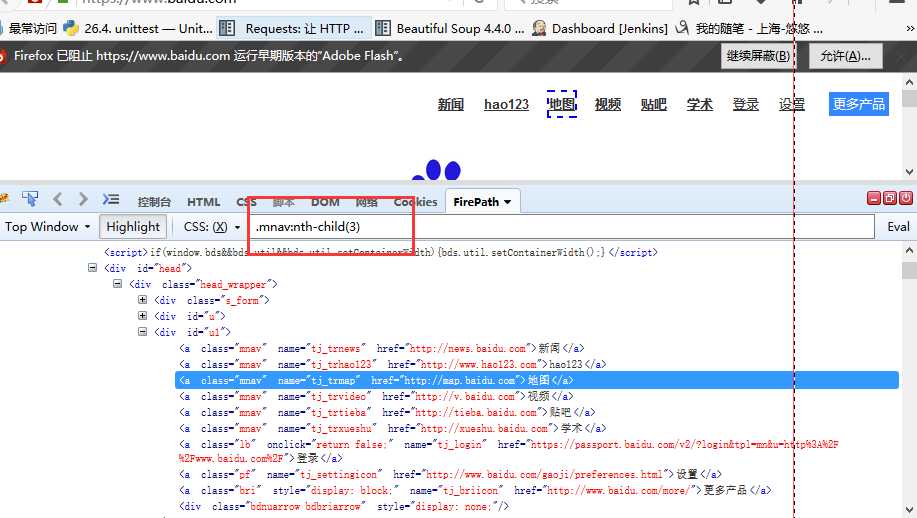Expand the div id="u" node

pyautogui.click(x=142, y=315)
